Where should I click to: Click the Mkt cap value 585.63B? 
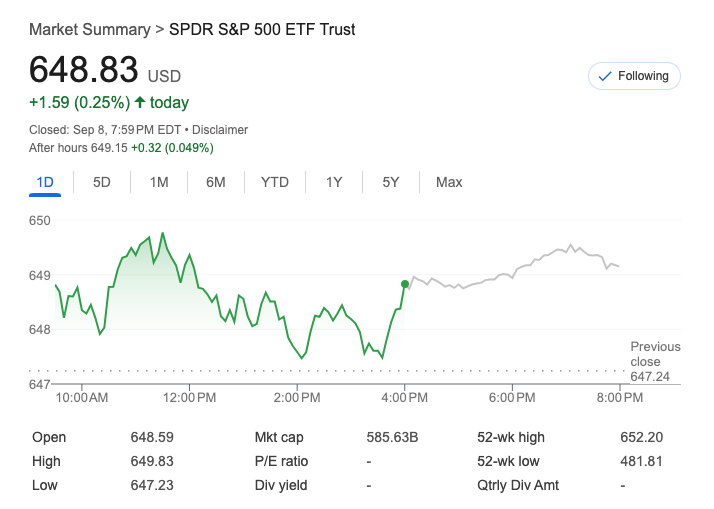[392, 437]
